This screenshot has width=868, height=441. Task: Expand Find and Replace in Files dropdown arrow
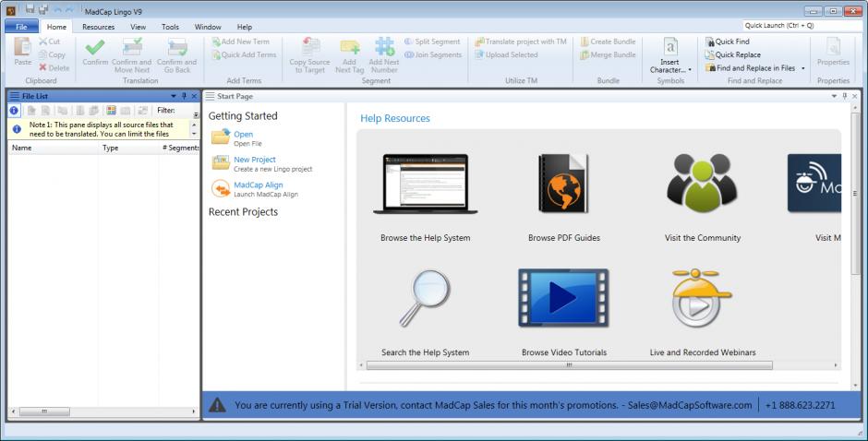point(803,68)
